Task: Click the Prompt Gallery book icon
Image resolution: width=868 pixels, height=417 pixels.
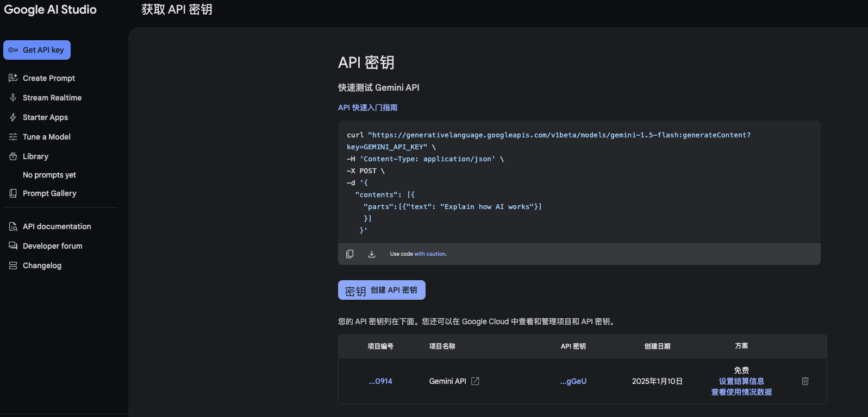Action: point(13,193)
